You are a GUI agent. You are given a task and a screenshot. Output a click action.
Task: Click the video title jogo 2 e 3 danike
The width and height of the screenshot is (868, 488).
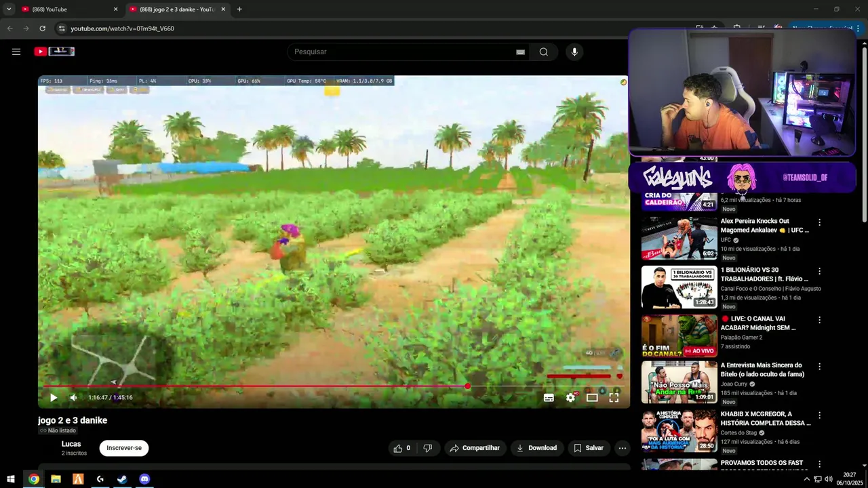click(73, 420)
